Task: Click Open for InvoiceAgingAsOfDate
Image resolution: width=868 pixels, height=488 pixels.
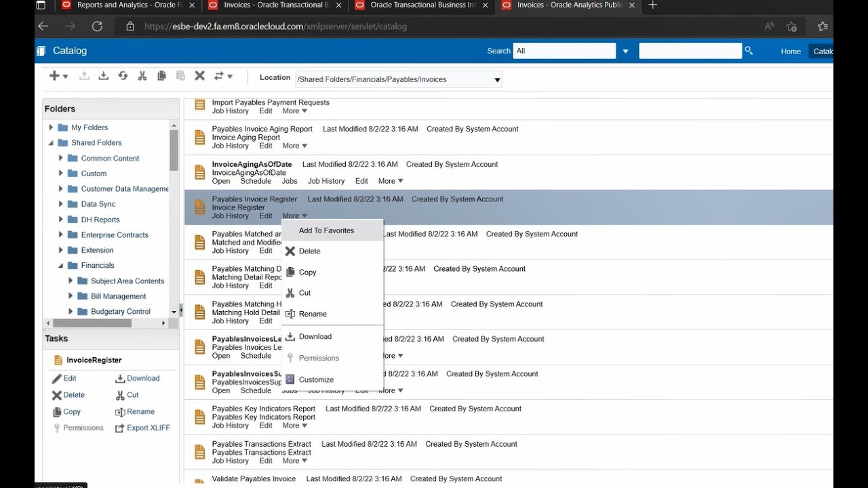Action: 221,181
